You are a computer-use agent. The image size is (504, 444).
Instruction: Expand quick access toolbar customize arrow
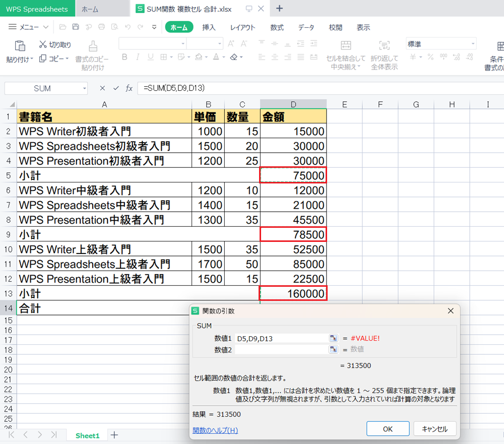point(154,27)
